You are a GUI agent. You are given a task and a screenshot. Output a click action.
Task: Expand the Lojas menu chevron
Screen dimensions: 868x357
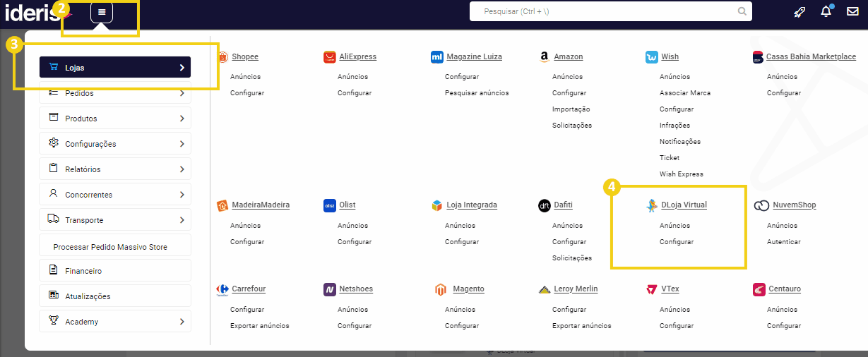182,68
